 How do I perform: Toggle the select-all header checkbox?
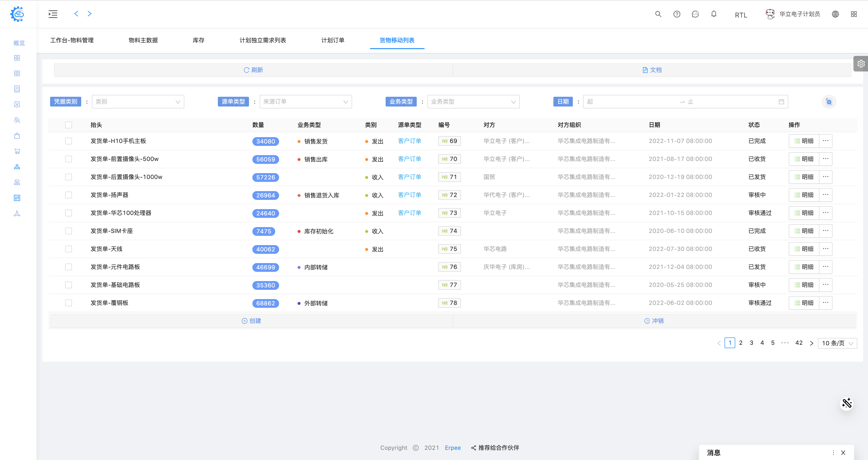tap(68, 125)
